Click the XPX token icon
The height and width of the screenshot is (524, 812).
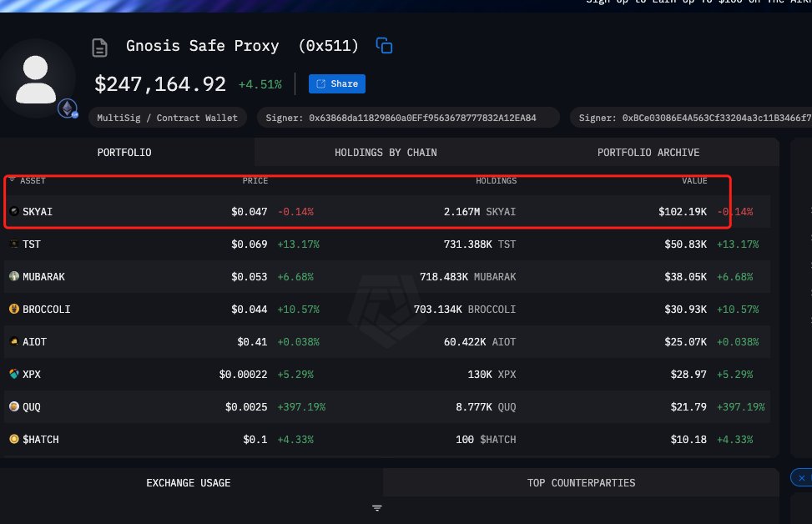[x=14, y=374]
